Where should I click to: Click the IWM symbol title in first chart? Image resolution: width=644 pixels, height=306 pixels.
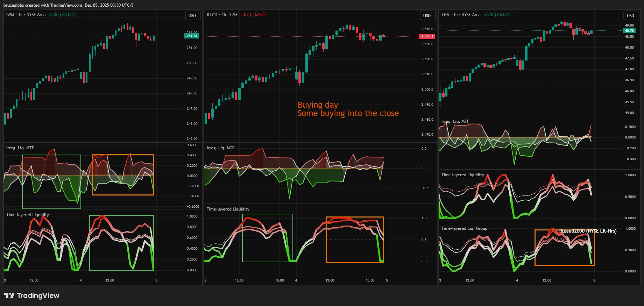[x=10, y=15]
